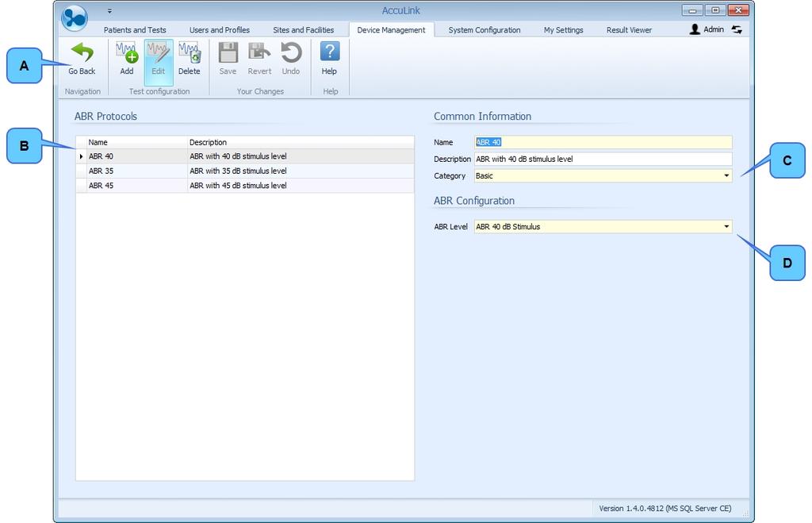Switch to the Result Viewer tab
The width and height of the screenshot is (812, 523).
[629, 30]
